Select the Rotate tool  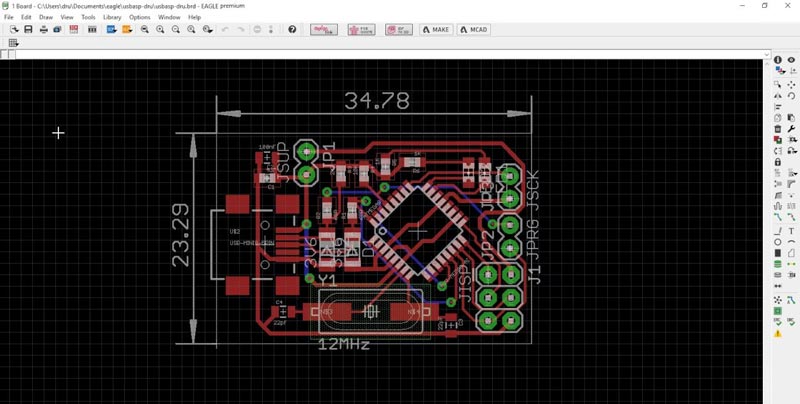pyautogui.click(x=791, y=95)
